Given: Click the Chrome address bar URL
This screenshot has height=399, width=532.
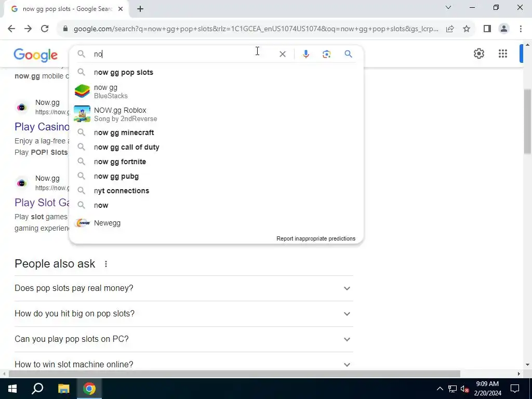Looking at the screenshot, I should (x=256, y=29).
